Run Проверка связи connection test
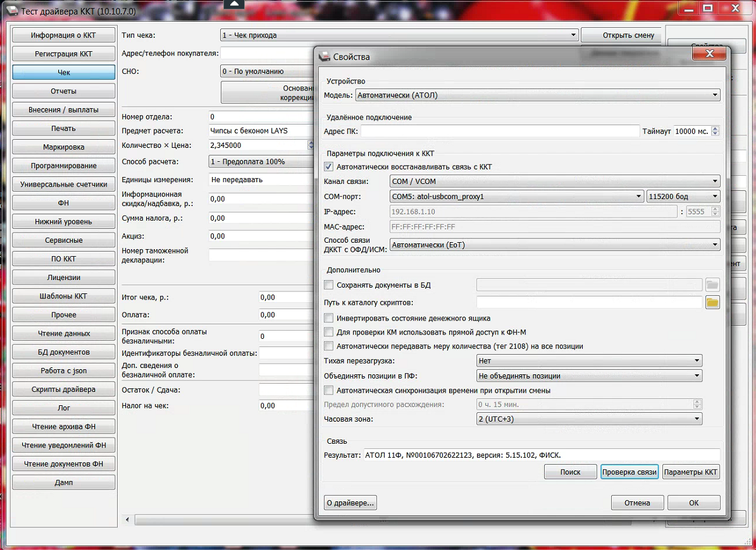The width and height of the screenshot is (756, 550). tap(629, 472)
